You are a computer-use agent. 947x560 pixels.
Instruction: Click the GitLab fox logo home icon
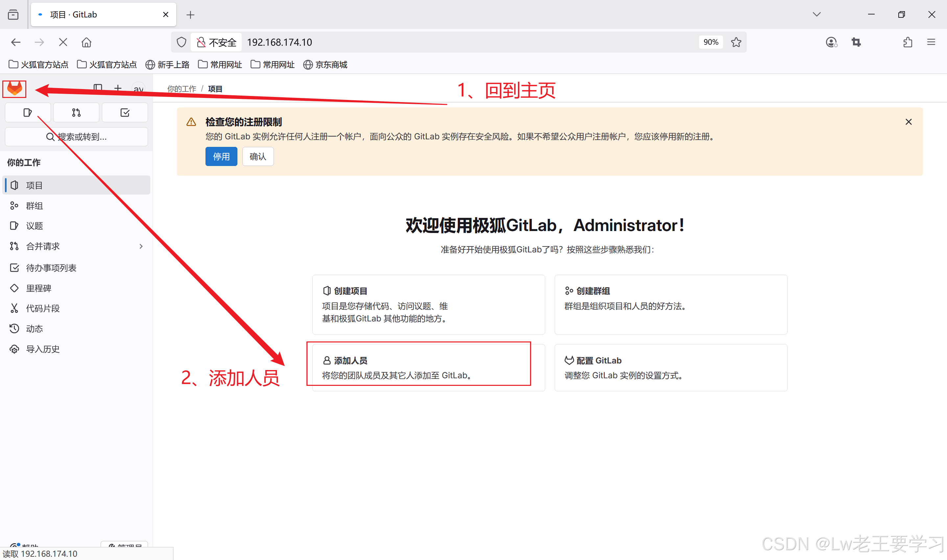click(x=14, y=89)
